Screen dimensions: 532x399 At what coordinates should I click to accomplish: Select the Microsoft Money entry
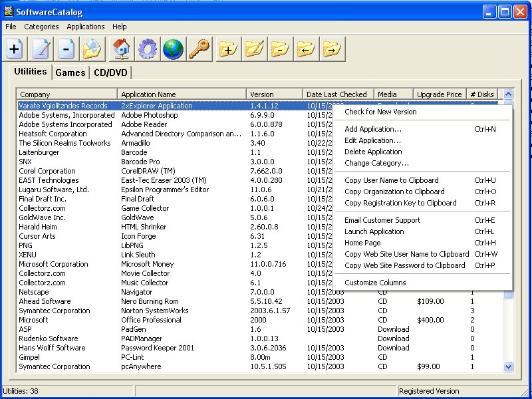click(147, 264)
